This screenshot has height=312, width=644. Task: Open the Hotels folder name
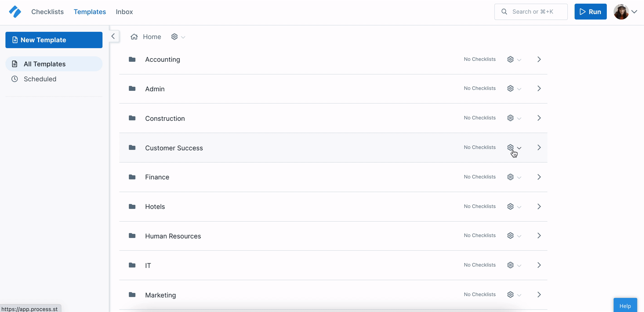click(155, 207)
